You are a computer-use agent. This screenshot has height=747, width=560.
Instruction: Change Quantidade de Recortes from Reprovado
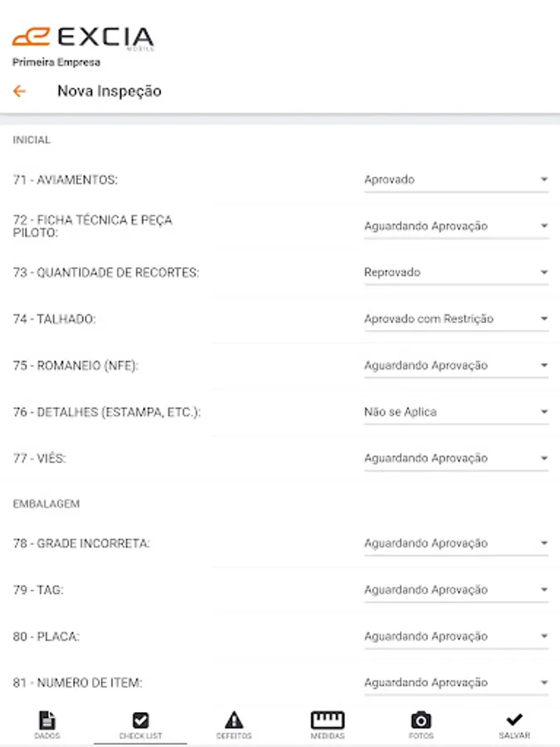click(x=455, y=272)
